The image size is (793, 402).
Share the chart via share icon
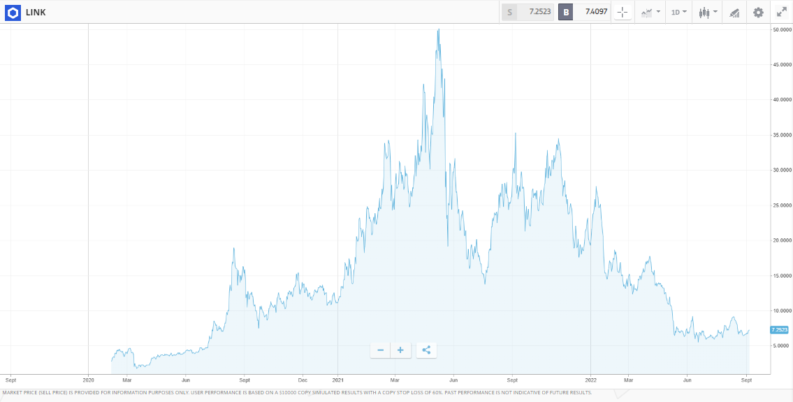click(x=426, y=350)
